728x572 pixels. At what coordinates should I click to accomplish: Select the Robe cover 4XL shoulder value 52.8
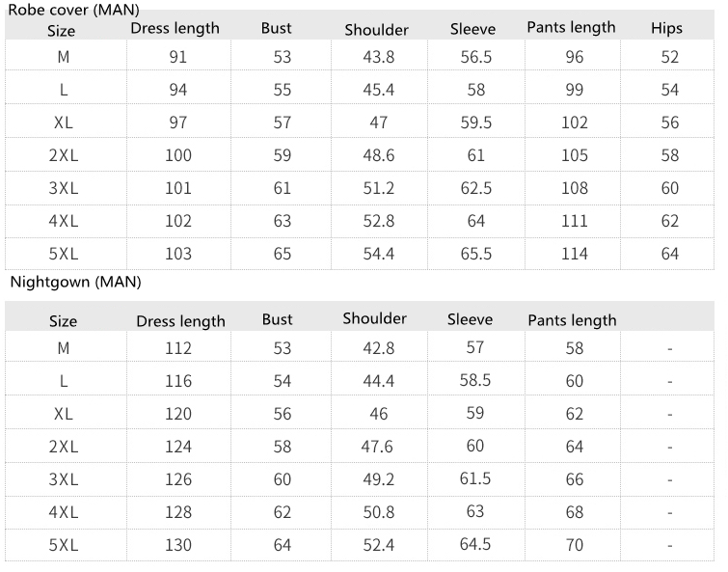(x=378, y=221)
